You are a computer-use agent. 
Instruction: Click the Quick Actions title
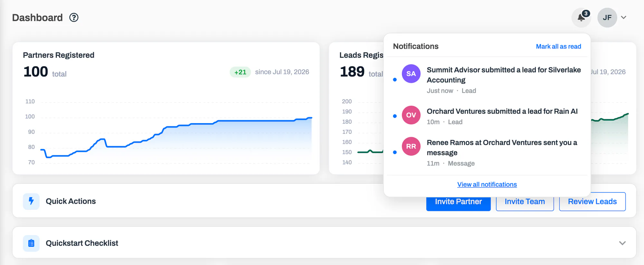(x=71, y=201)
